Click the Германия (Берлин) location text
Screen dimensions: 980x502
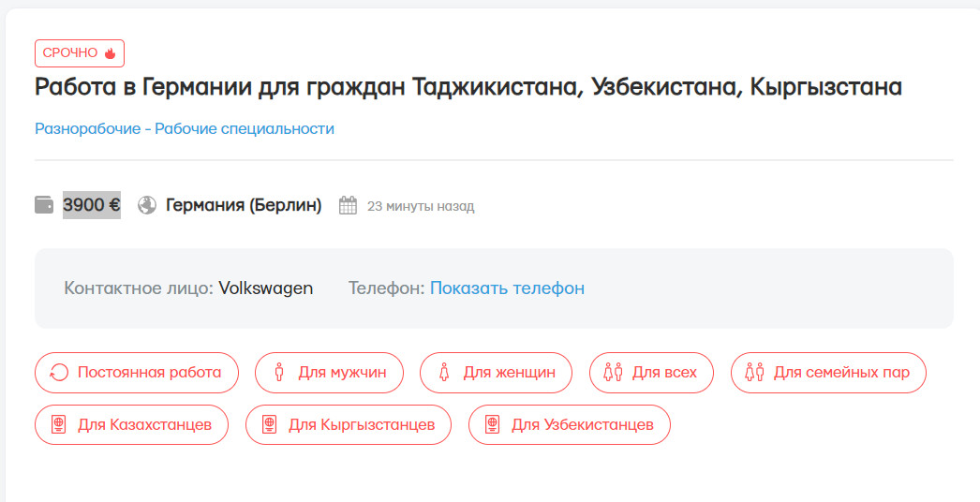tap(244, 205)
